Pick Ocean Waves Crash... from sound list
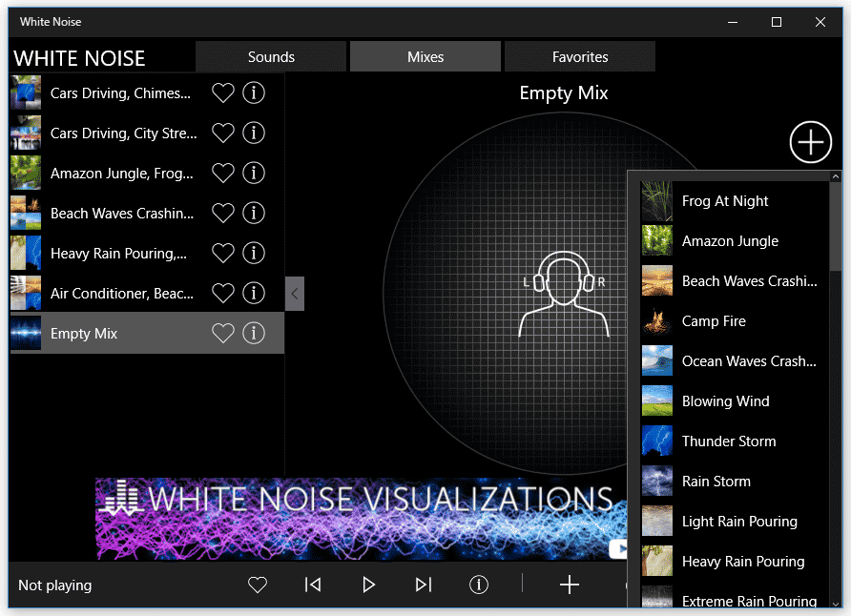The height and width of the screenshot is (616, 851). click(x=735, y=361)
